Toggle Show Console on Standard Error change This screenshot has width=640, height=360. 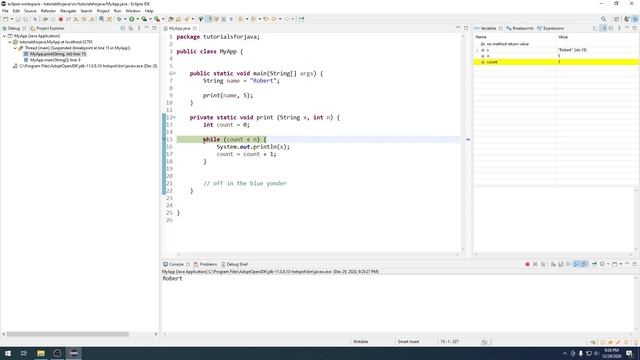584,264
